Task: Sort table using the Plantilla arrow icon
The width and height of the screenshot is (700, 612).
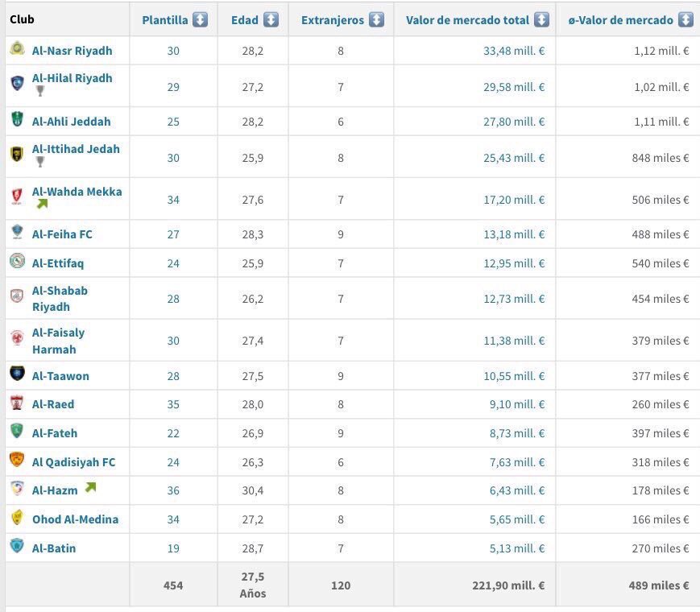Action: [200, 19]
